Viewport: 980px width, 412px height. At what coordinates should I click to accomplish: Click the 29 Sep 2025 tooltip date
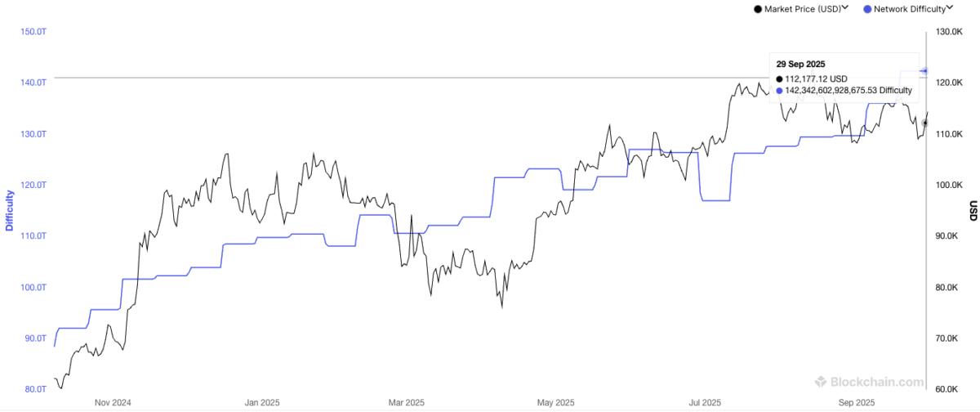(x=800, y=63)
